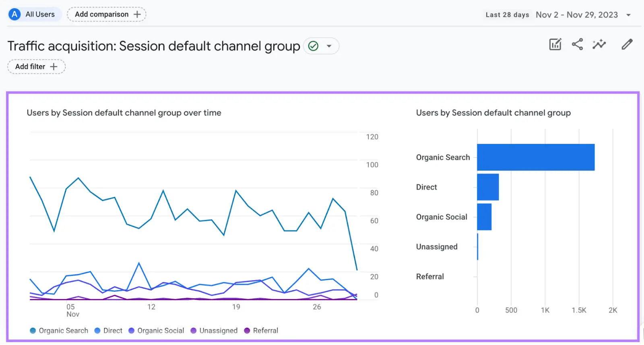Screen dimensions: 644x345
Task: Share this report via share icon
Action: click(577, 44)
